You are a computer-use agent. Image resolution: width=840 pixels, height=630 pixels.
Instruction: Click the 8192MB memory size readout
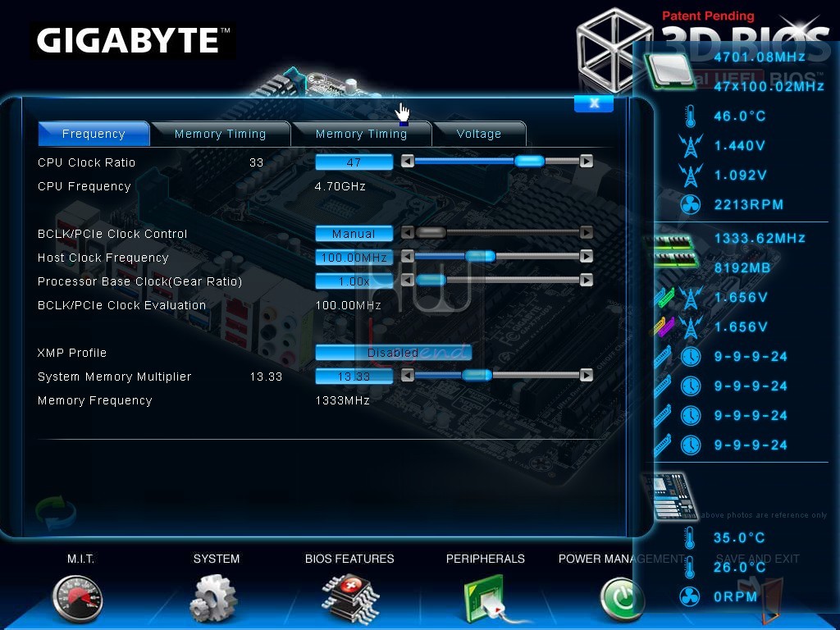coord(742,268)
